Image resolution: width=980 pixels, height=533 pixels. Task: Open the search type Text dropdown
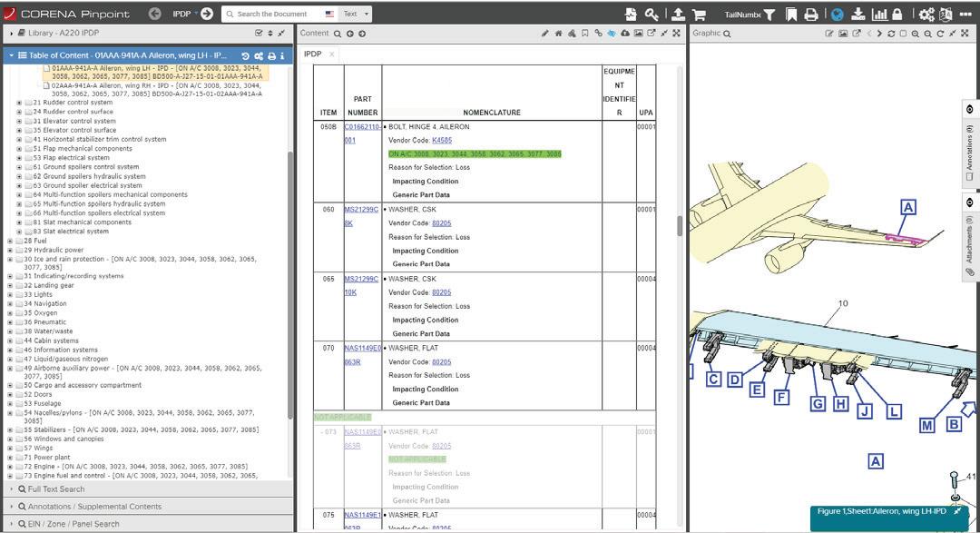tap(357, 14)
